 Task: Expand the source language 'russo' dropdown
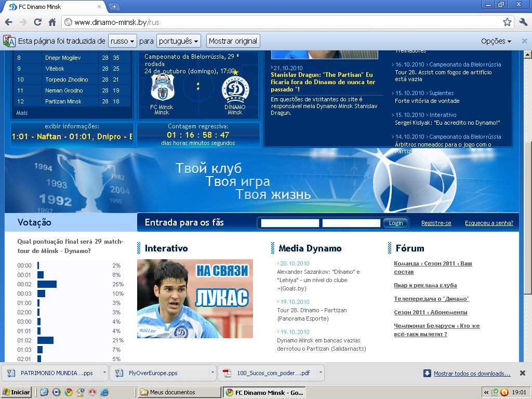(x=123, y=41)
